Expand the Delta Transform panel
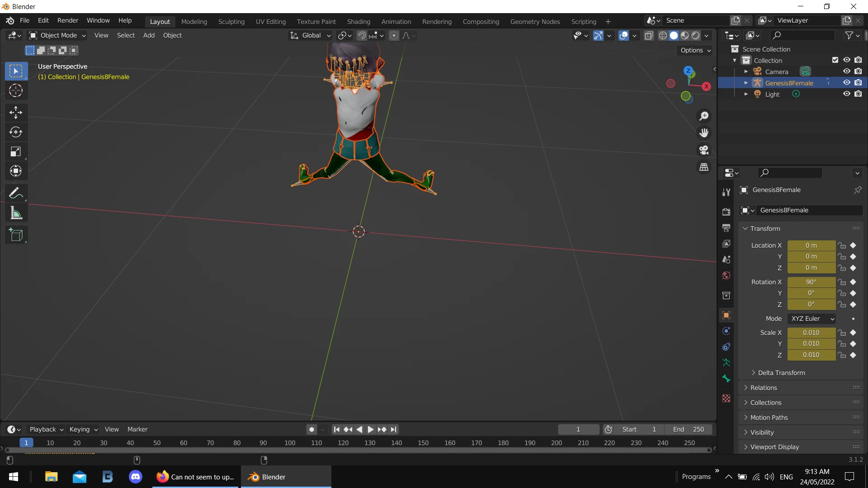 pos(781,373)
